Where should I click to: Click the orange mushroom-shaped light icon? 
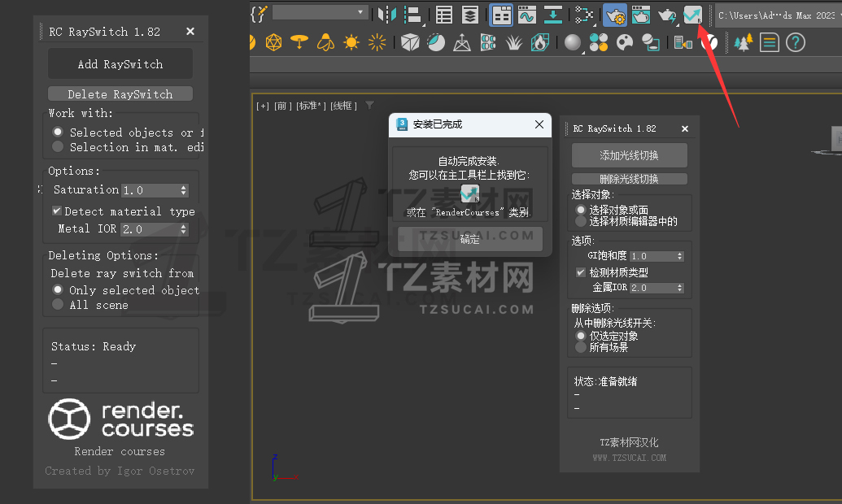point(299,42)
